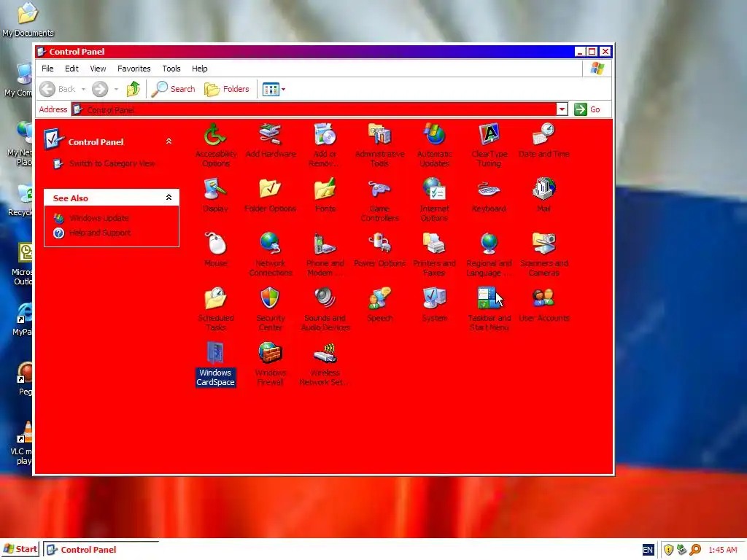Image resolution: width=747 pixels, height=560 pixels.
Task: Click the security shield tray icon
Action: click(668, 550)
